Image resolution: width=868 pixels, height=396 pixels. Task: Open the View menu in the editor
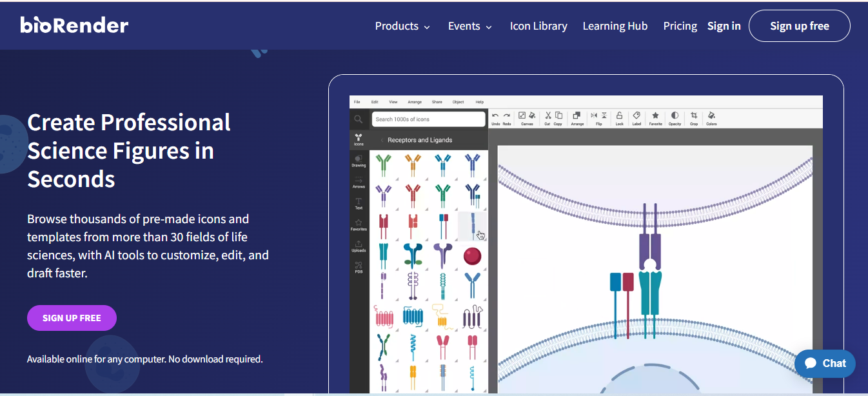tap(393, 102)
